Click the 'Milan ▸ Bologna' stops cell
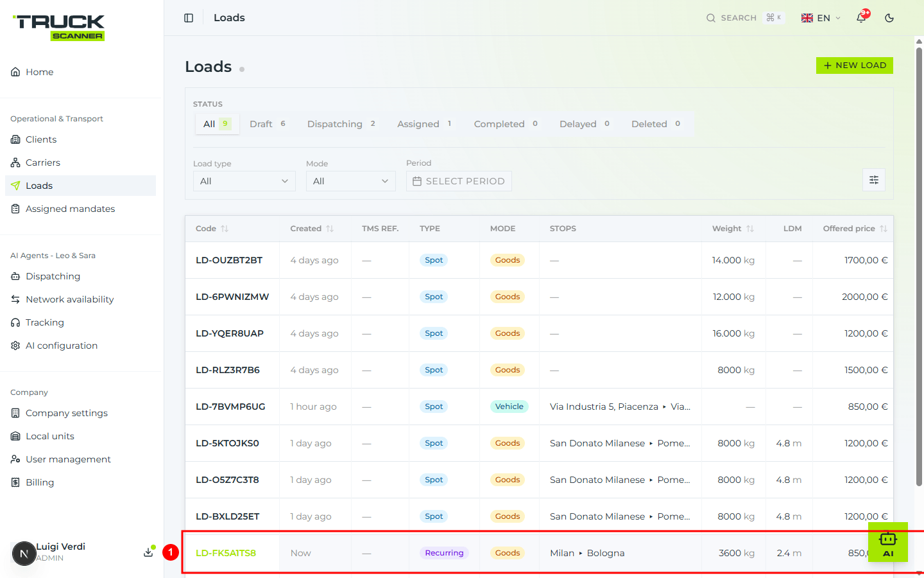 pos(587,553)
